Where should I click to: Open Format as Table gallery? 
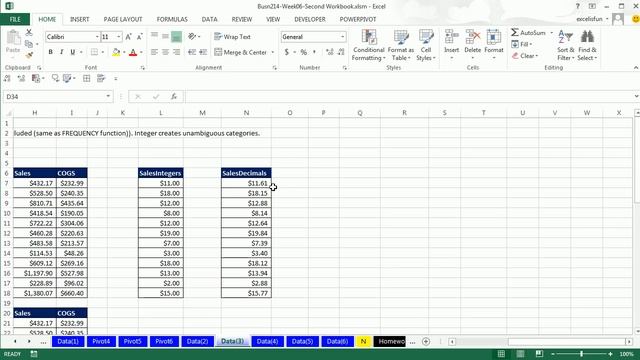click(x=400, y=45)
